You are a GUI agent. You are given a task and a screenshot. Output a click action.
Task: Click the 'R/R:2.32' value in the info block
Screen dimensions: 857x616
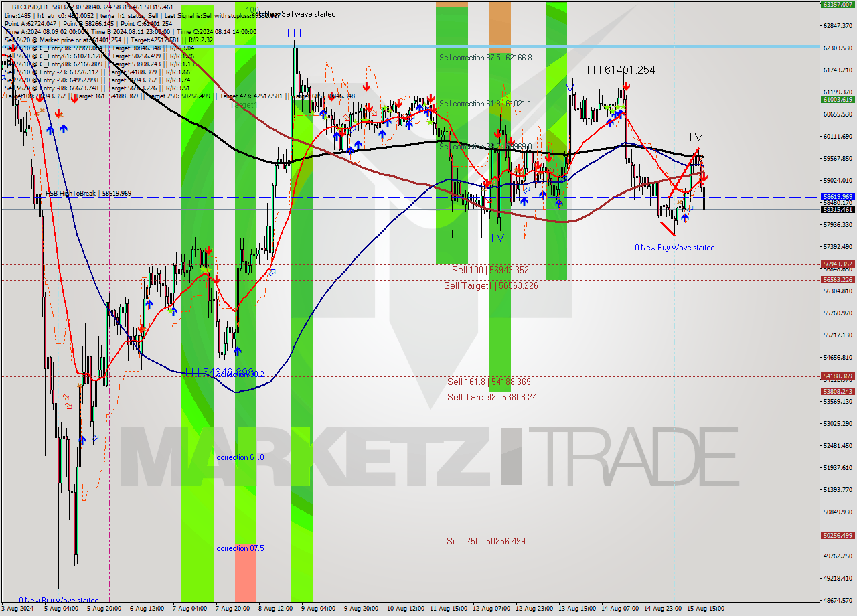click(200, 40)
